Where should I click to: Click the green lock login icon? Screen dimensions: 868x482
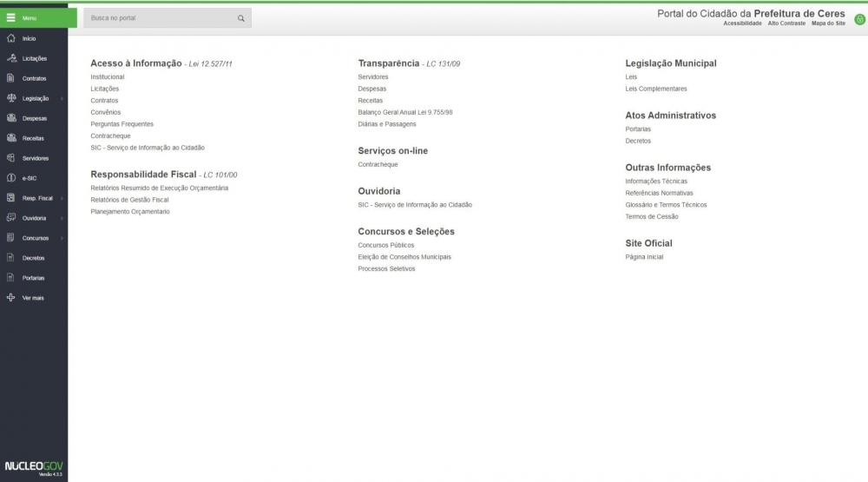point(858,19)
